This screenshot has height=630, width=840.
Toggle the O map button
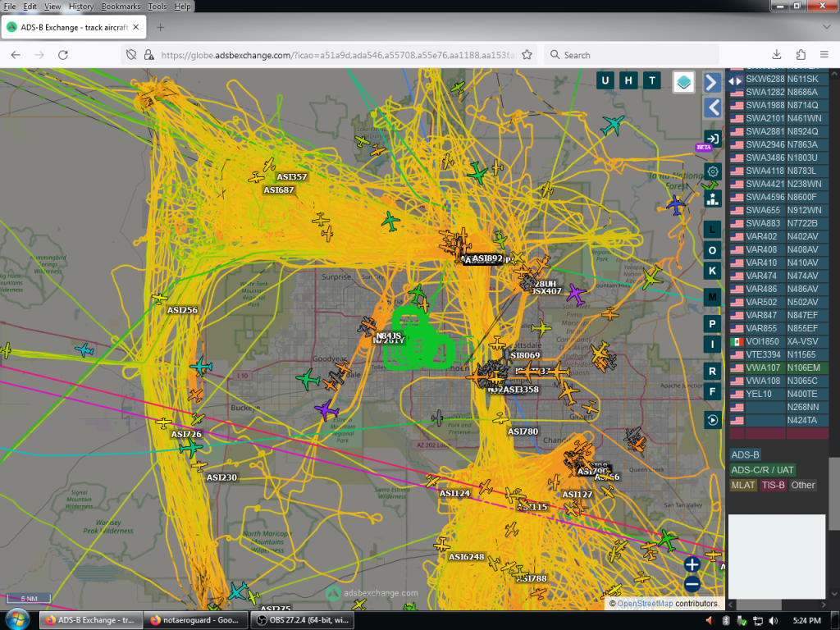coord(713,250)
